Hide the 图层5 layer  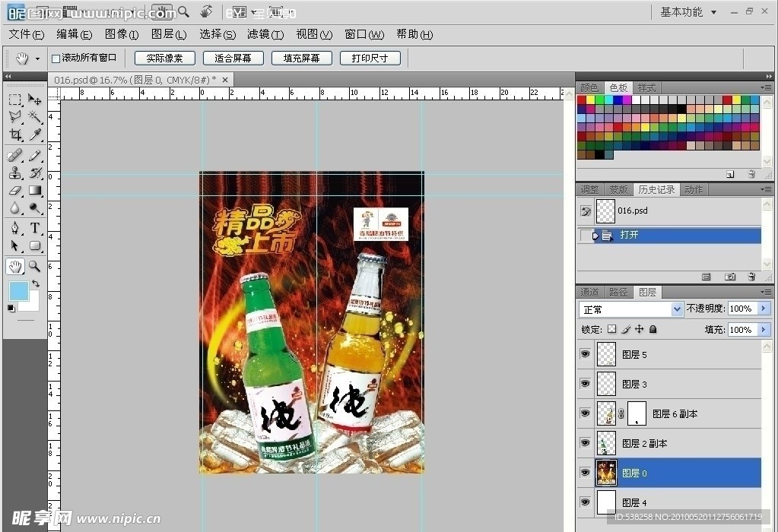585,354
